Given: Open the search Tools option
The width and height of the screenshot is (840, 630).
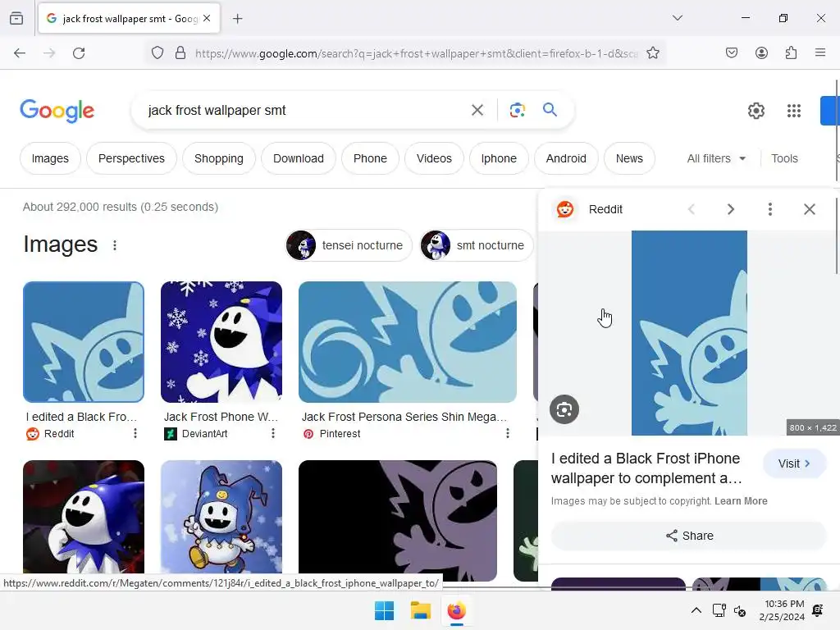Looking at the screenshot, I should click(x=784, y=158).
